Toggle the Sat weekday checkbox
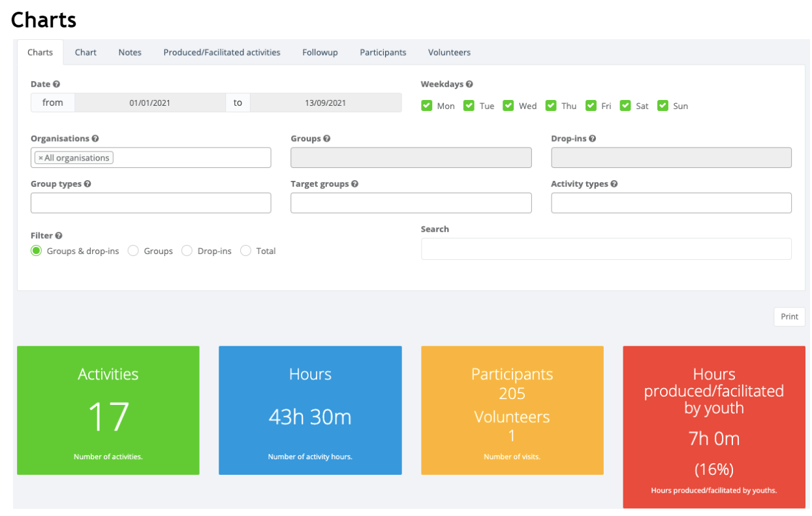 click(625, 105)
